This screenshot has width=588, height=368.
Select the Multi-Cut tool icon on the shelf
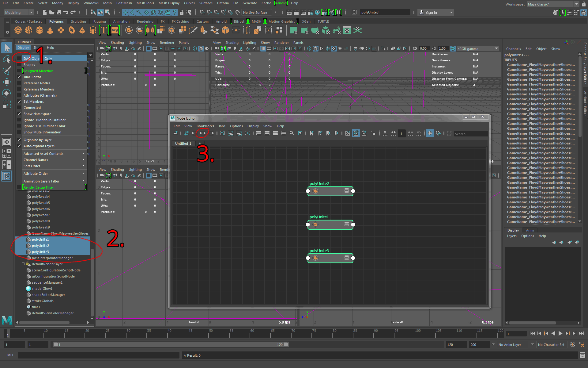pos(193,30)
